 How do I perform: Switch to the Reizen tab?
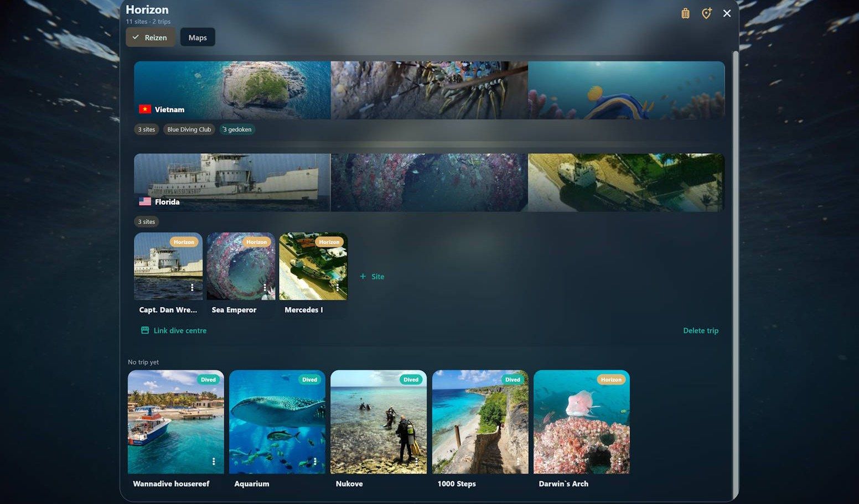151,38
